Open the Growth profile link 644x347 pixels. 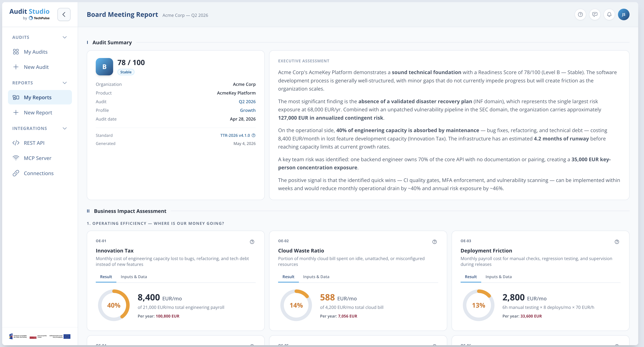[248, 110]
